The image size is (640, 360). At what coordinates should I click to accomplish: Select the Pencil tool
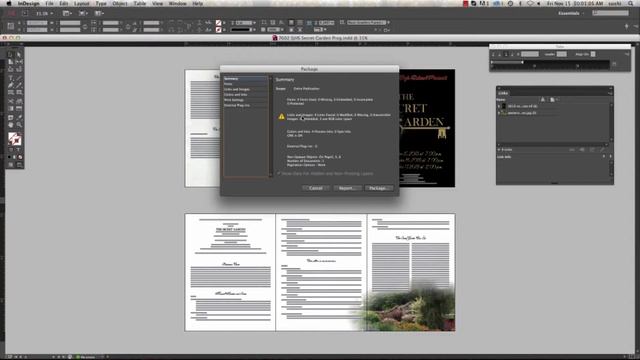coord(19,85)
